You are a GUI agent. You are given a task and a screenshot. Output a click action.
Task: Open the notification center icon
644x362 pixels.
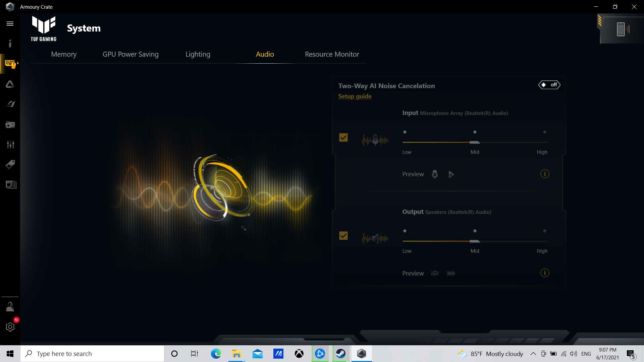point(631,354)
